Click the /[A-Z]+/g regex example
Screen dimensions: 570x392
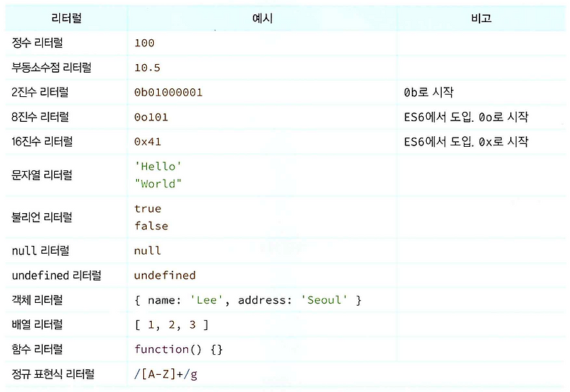click(166, 374)
